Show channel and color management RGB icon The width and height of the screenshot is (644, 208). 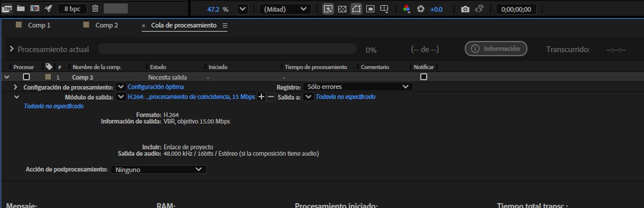[406, 9]
